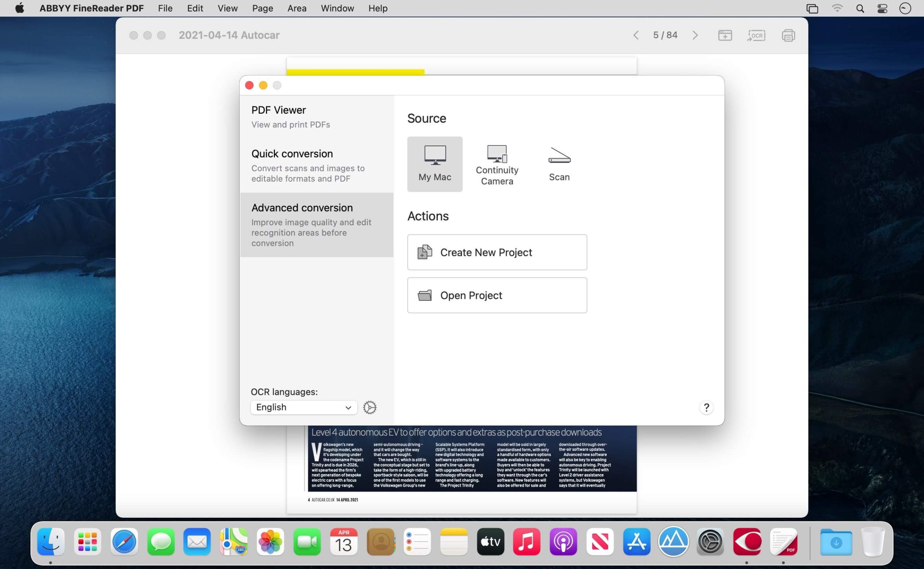Click the OCR recognize toolbar icon

click(756, 35)
